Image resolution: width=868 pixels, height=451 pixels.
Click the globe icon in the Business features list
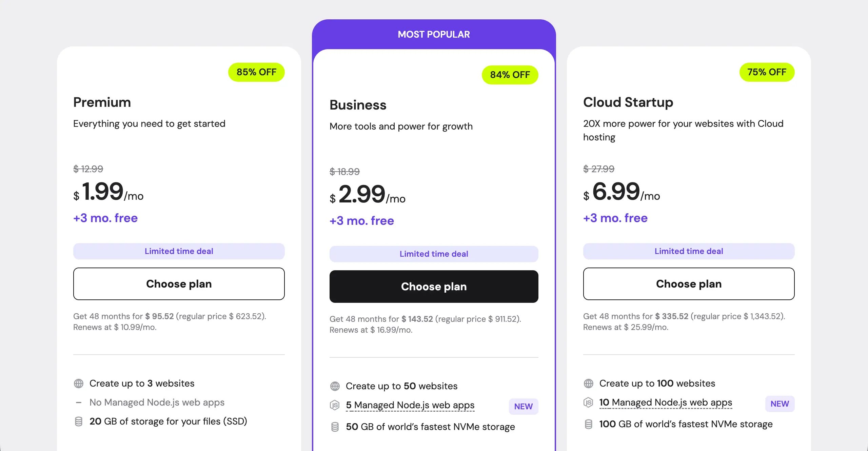335,386
